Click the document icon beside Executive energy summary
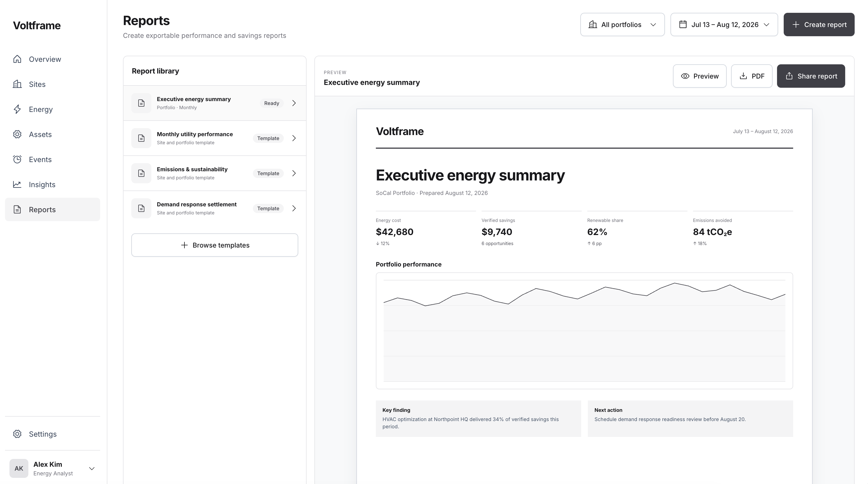Viewport: 868px width, 484px height. pos(141,103)
